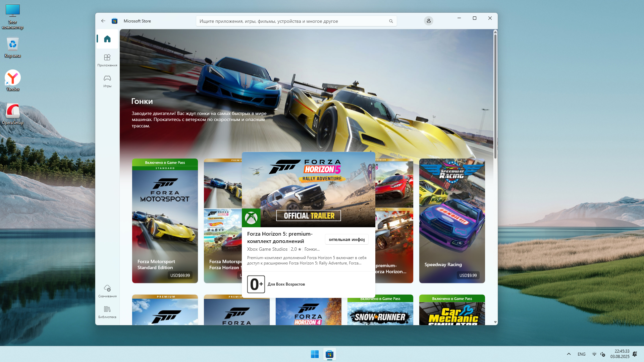The width and height of the screenshot is (644, 362).
Task: Play the Forza Horizon 5 official trailer
Action: coord(308,190)
